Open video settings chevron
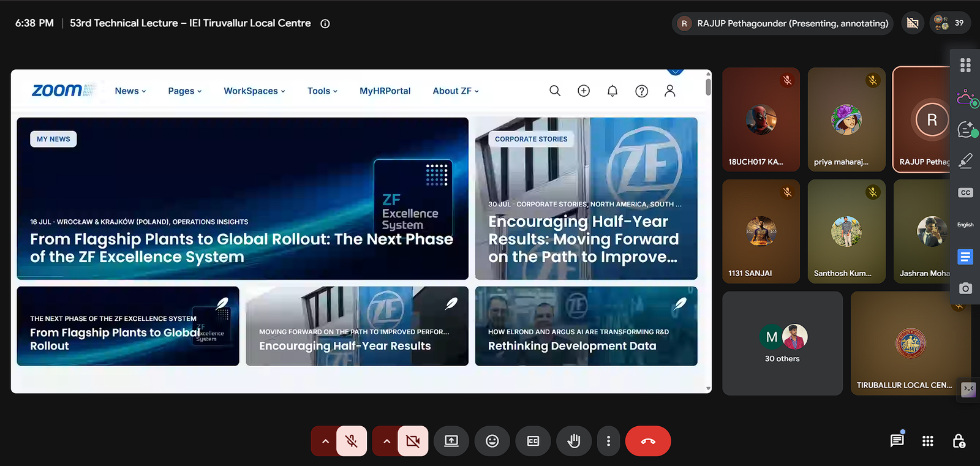The width and height of the screenshot is (980, 466). [x=386, y=441]
